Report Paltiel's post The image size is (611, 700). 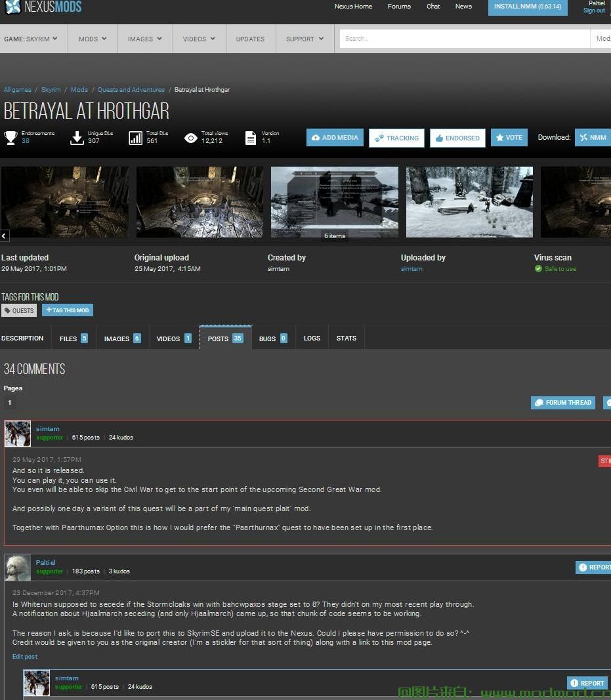click(x=593, y=567)
